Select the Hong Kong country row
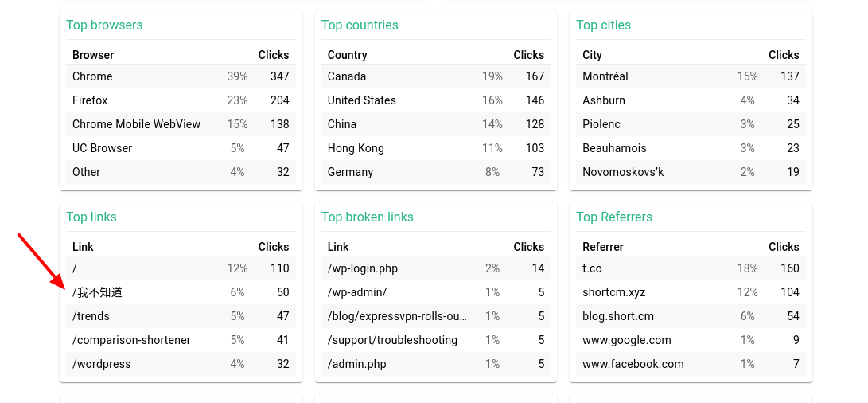 click(436, 148)
